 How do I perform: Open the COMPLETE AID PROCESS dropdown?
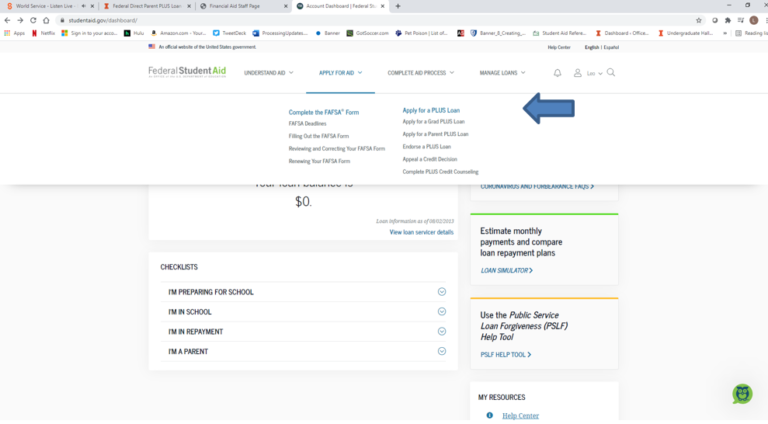pyautogui.click(x=421, y=73)
